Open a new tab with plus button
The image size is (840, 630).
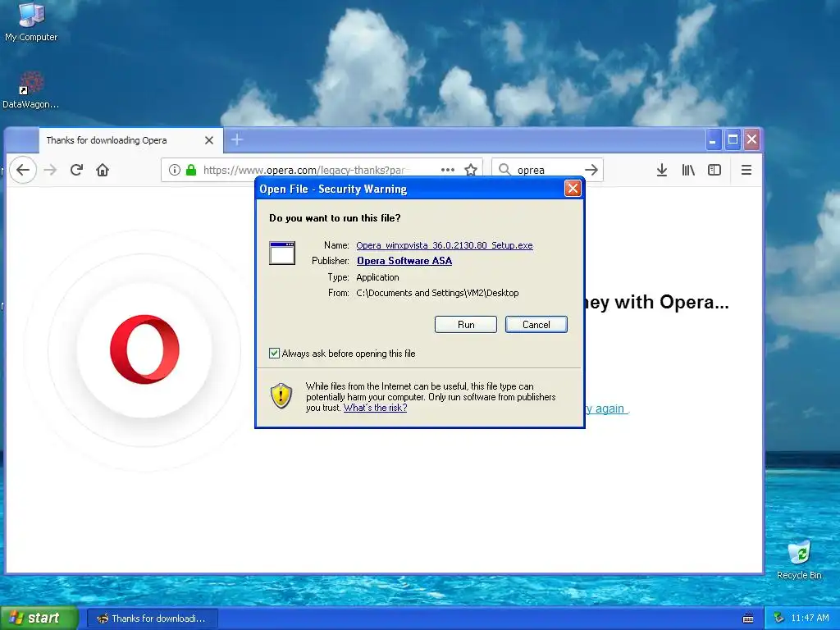point(237,139)
